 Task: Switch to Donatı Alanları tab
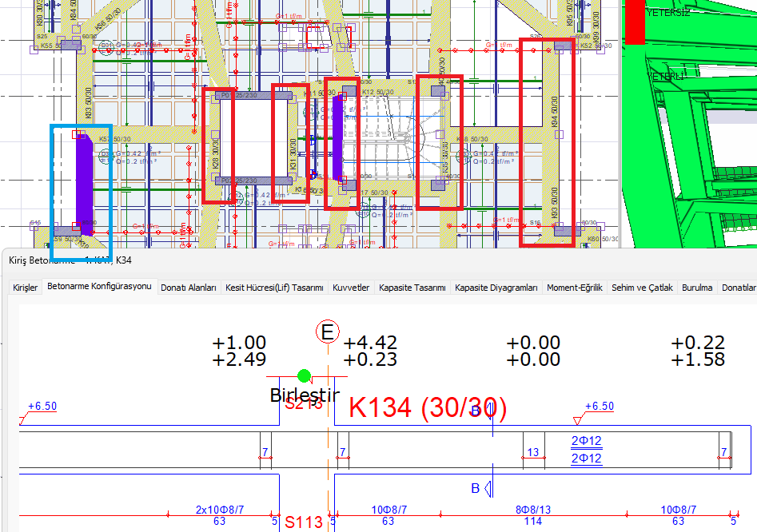point(189,288)
